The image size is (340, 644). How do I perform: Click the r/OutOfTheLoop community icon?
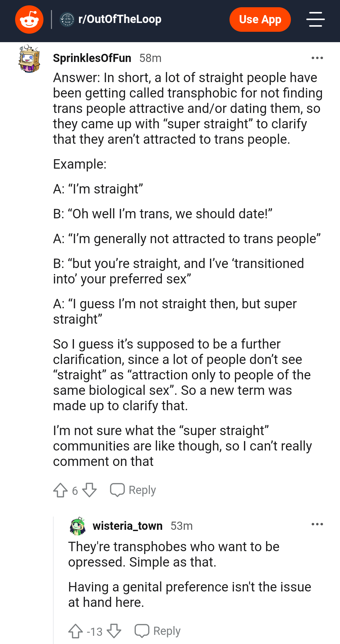tap(67, 20)
